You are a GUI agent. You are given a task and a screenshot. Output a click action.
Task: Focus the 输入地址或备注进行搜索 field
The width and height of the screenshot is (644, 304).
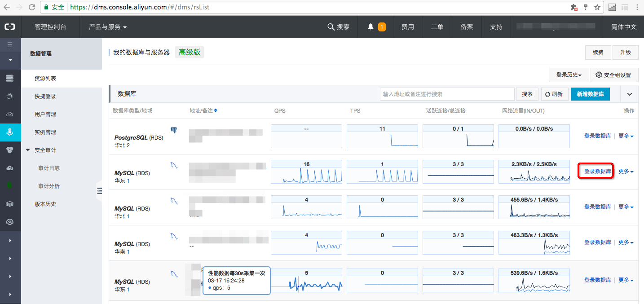point(447,94)
